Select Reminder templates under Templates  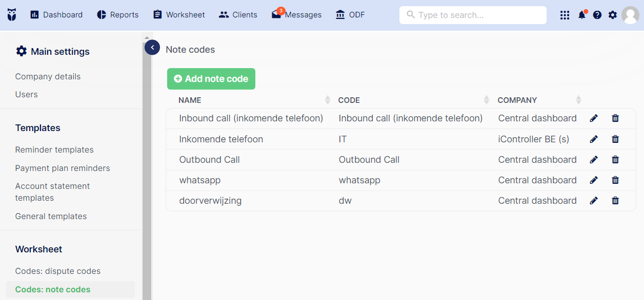point(54,149)
